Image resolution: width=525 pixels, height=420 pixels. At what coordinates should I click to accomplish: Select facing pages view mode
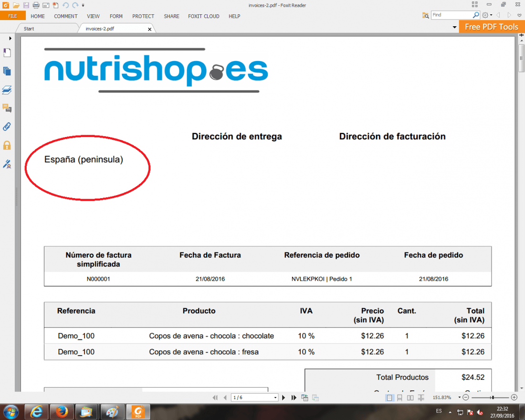pos(410,398)
